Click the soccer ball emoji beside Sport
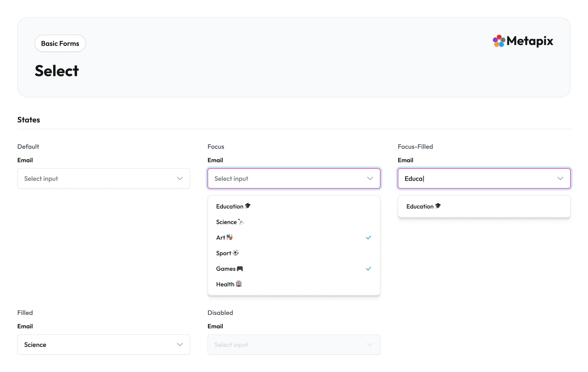The height and width of the screenshot is (372, 588). [x=235, y=253]
